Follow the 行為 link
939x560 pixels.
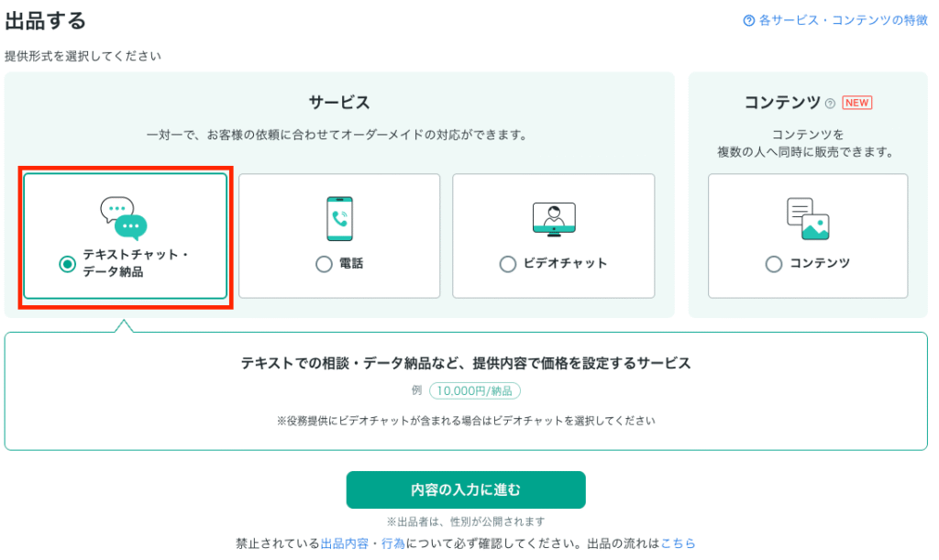pyautogui.click(x=393, y=544)
